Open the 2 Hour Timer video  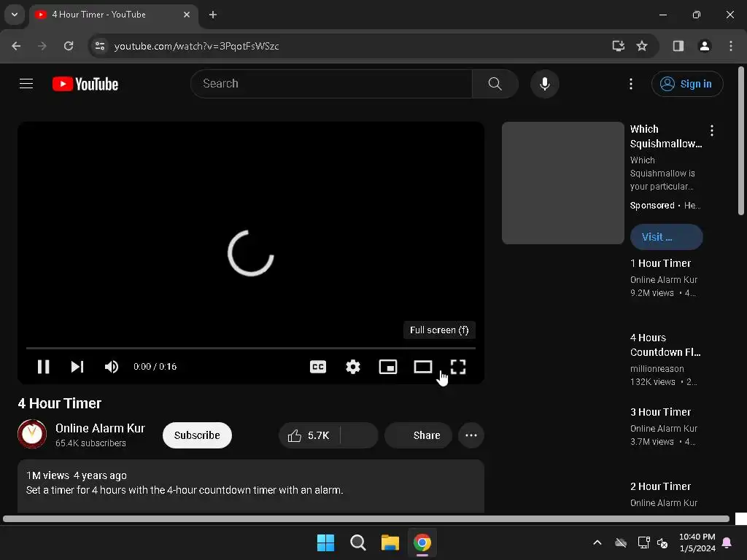[660, 486]
